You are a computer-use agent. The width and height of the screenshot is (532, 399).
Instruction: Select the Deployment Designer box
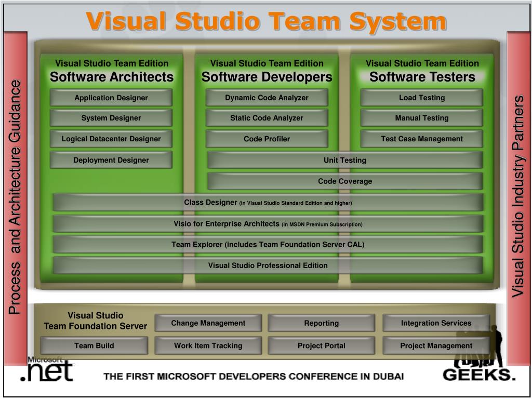[x=111, y=160]
